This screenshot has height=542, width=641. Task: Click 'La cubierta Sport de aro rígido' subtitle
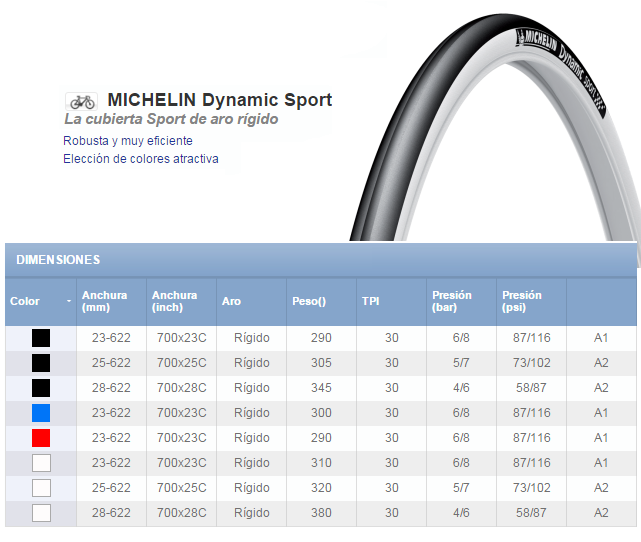click(x=171, y=119)
